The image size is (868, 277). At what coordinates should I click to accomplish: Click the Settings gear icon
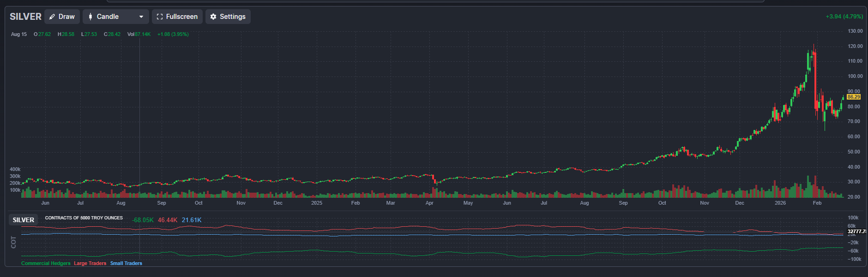(x=213, y=17)
